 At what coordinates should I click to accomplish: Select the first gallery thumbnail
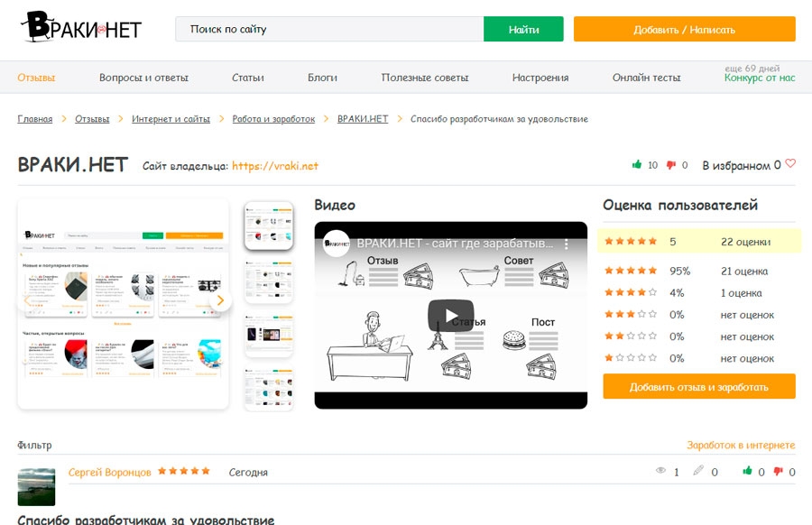click(269, 226)
